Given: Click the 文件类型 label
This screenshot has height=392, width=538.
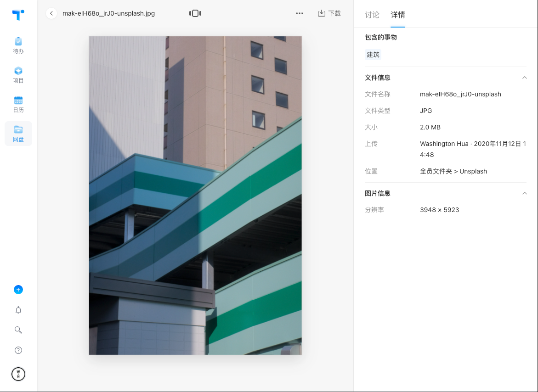Looking at the screenshot, I should (x=377, y=111).
